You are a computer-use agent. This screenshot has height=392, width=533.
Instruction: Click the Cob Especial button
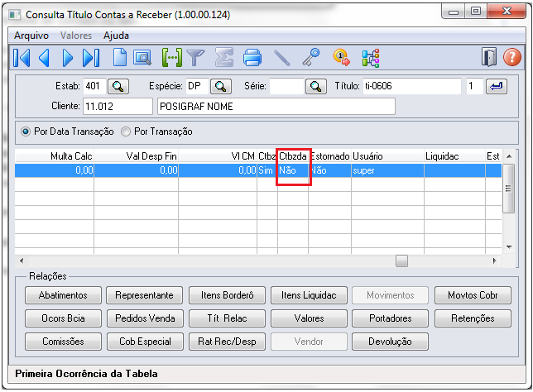coord(145,342)
